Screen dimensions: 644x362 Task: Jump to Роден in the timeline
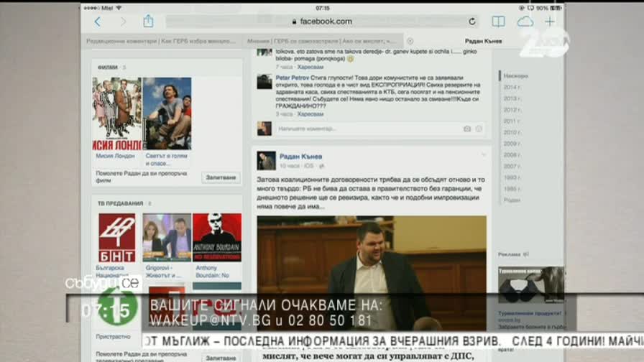click(x=512, y=200)
